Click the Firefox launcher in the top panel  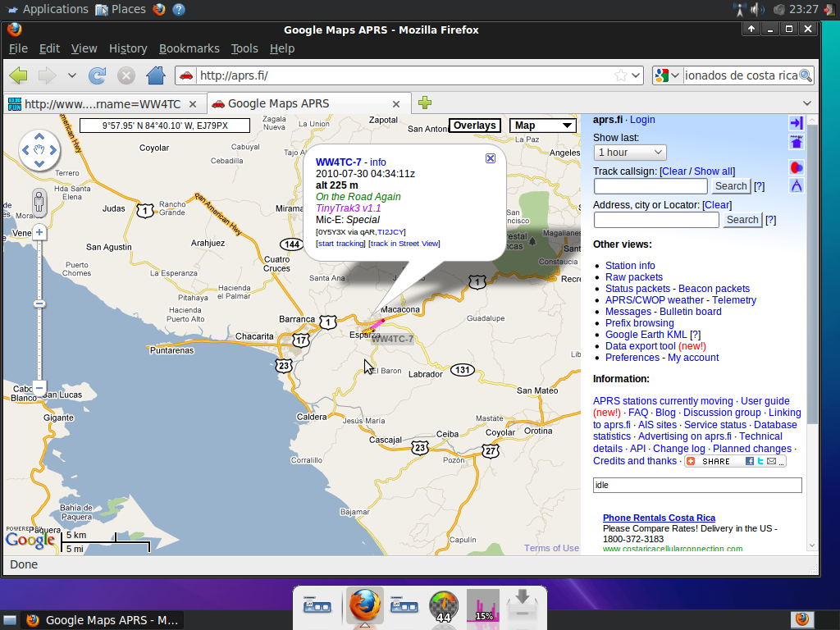coord(159,10)
